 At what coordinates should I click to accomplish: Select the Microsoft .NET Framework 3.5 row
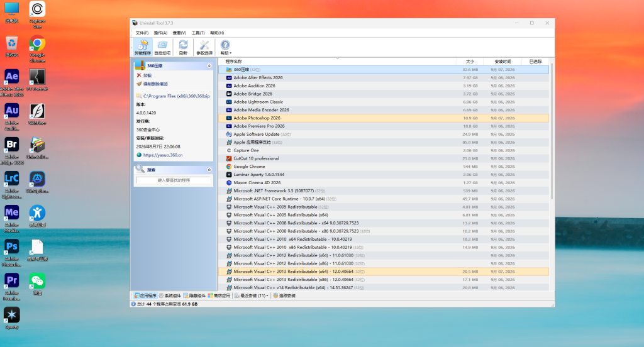[384, 191]
